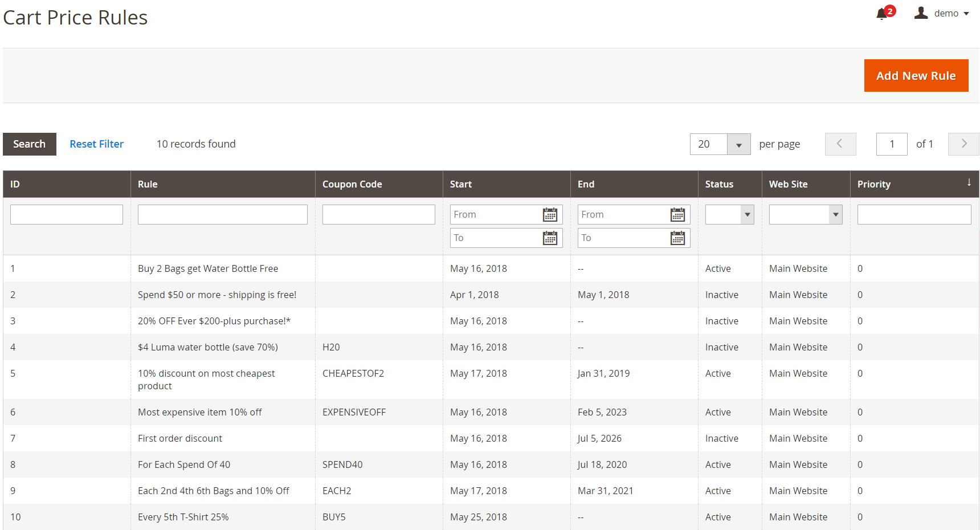The height and width of the screenshot is (530, 980).
Task: Open rule First order discount
Action: click(180, 438)
